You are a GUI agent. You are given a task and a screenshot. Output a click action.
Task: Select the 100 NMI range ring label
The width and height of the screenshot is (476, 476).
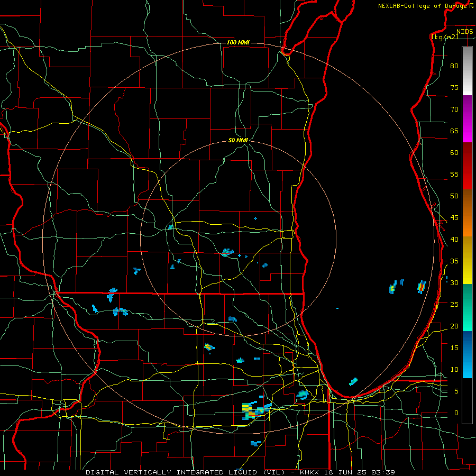point(238,42)
